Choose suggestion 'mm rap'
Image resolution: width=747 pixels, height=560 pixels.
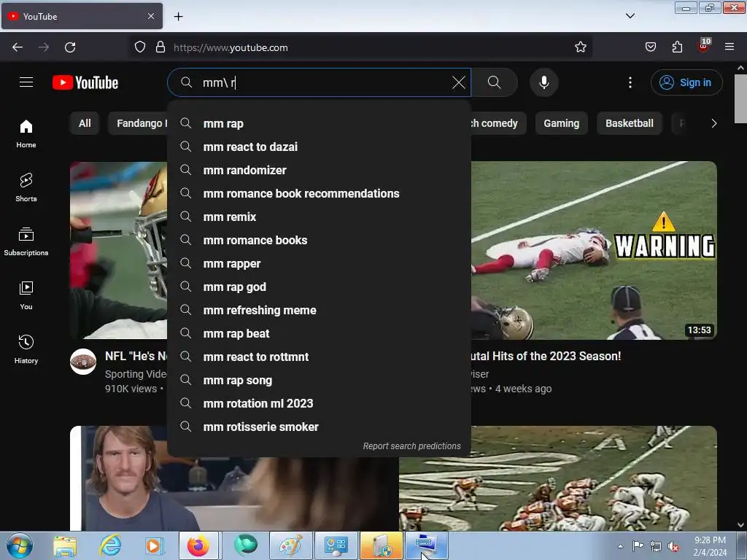(320, 123)
